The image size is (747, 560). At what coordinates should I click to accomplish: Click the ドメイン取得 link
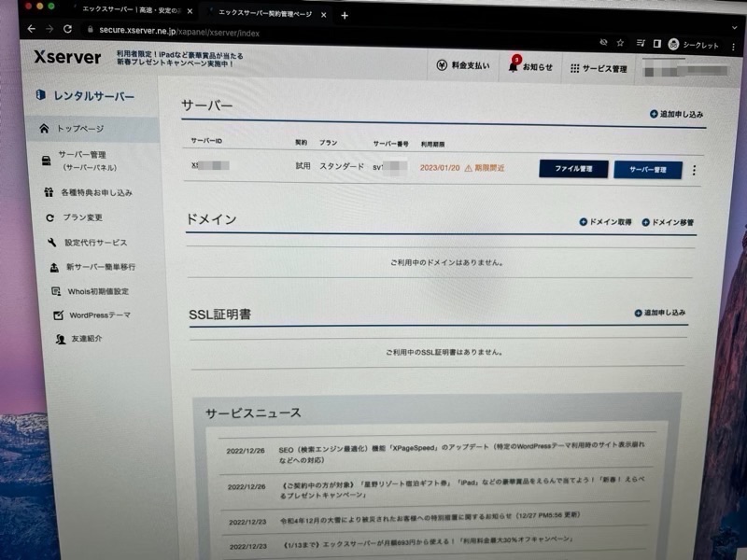point(605,222)
